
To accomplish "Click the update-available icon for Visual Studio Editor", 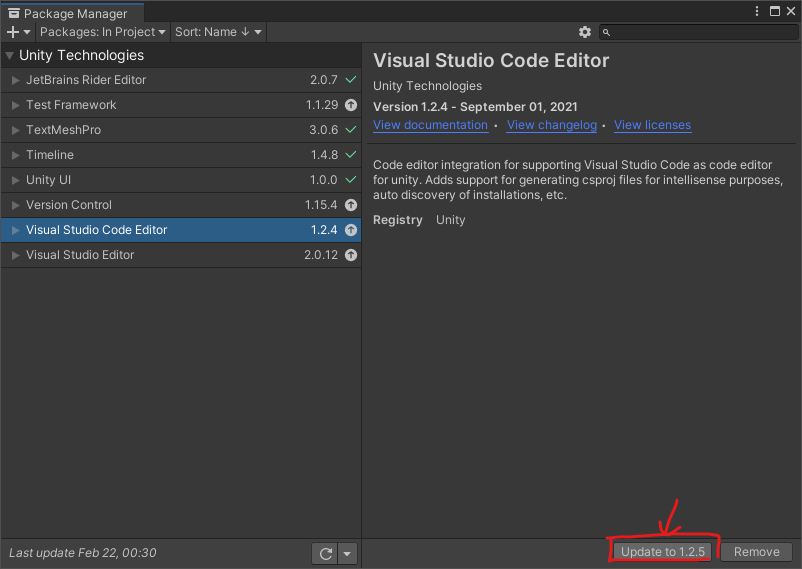I will point(351,255).
